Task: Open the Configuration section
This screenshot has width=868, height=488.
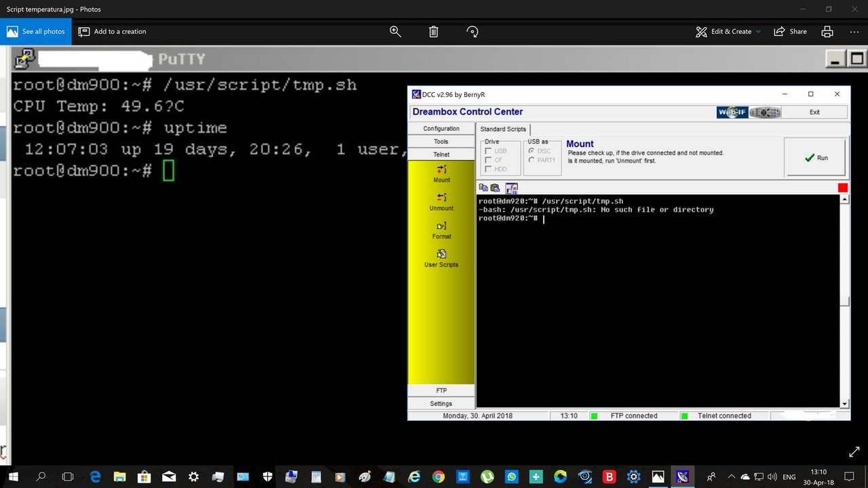Action: tap(441, 128)
